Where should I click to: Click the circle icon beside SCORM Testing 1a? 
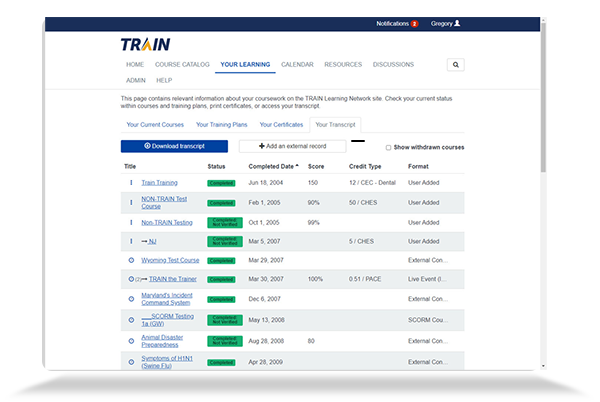click(x=131, y=320)
